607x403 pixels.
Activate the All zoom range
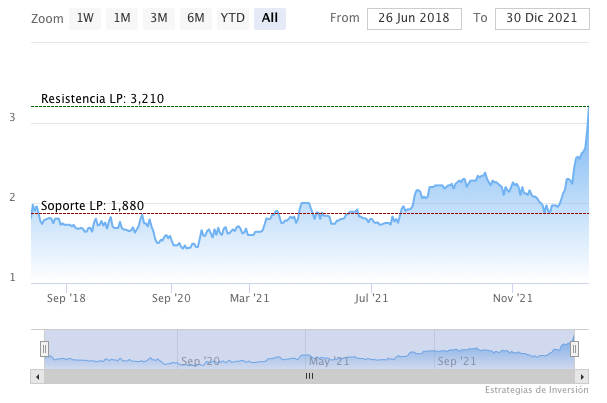pos(270,18)
